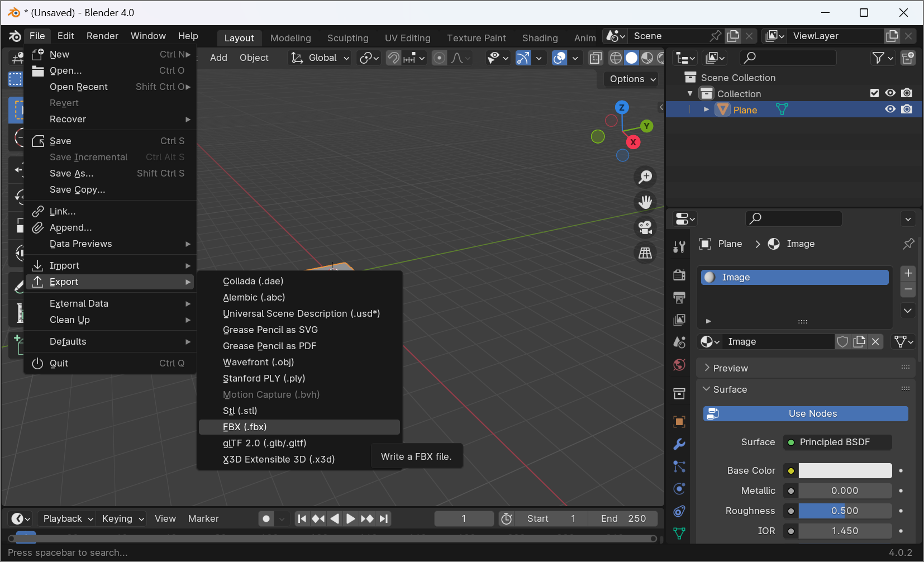
Task: Hide Collection in viewport eye icon
Action: tap(890, 93)
